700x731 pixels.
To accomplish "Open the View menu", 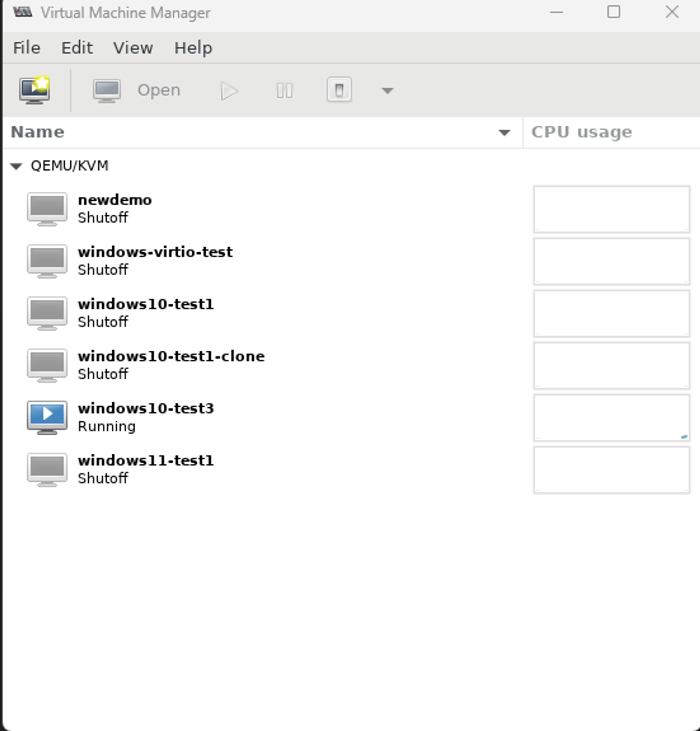I will (133, 48).
